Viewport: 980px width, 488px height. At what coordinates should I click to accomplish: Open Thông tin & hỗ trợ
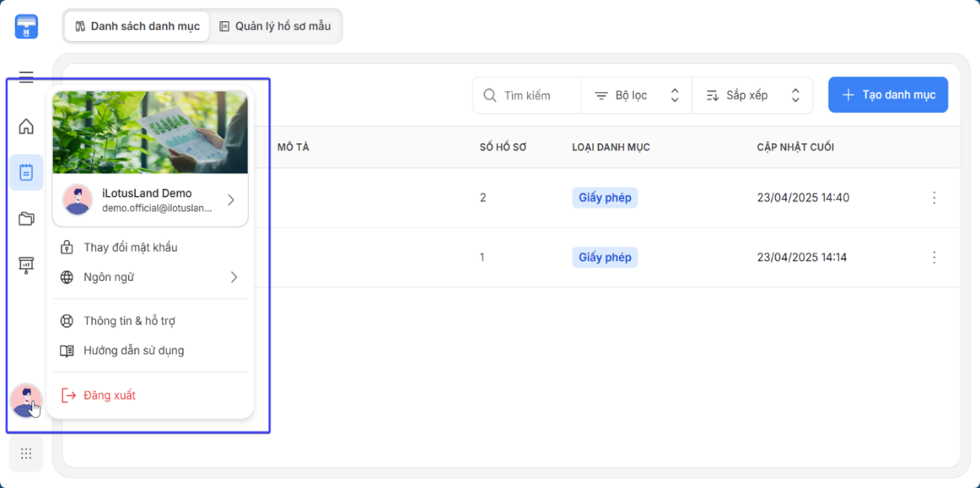150,321
